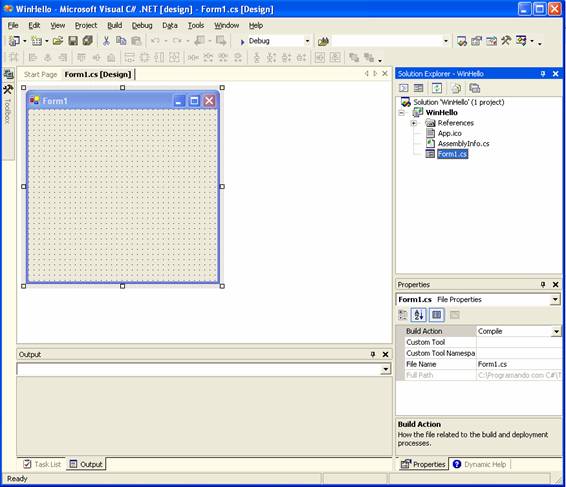Click the New Project toolbar icon
The image size is (566, 487).
tap(14, 41)
